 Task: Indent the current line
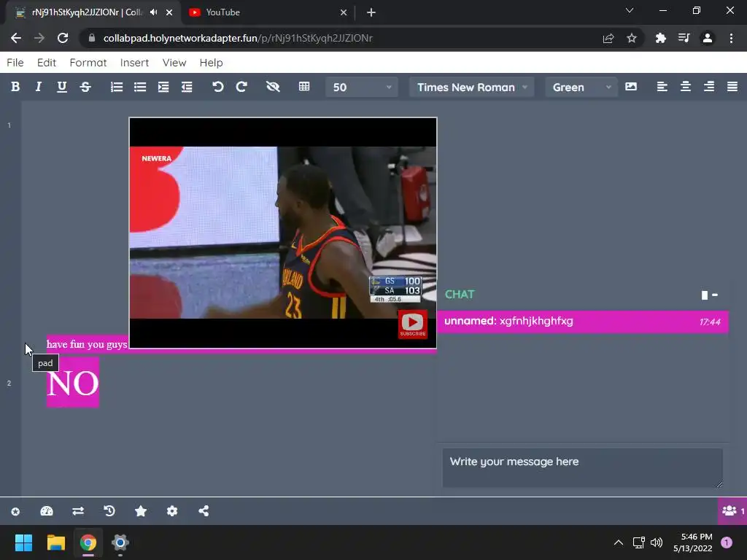point(163,87)
